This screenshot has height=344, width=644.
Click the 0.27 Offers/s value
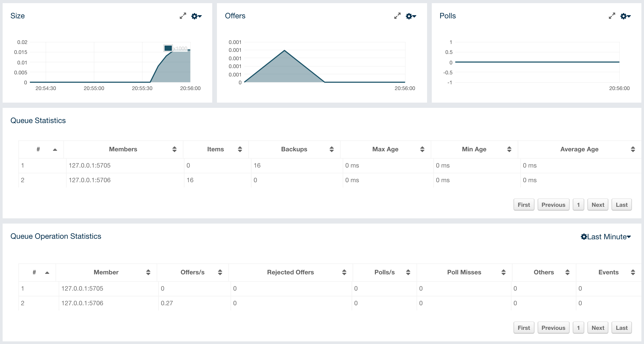pyautogui.click(x=167, y=303)
